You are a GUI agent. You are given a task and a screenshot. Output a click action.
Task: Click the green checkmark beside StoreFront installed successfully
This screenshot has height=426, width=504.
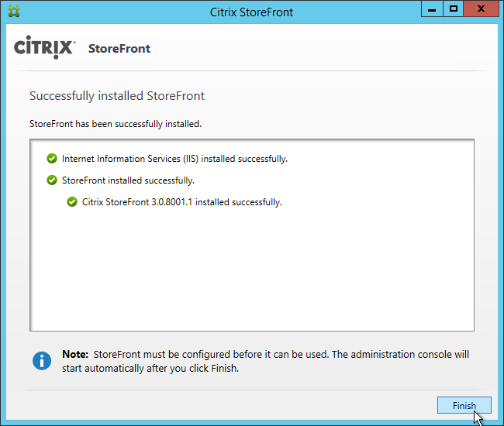[x=52, y=180]
